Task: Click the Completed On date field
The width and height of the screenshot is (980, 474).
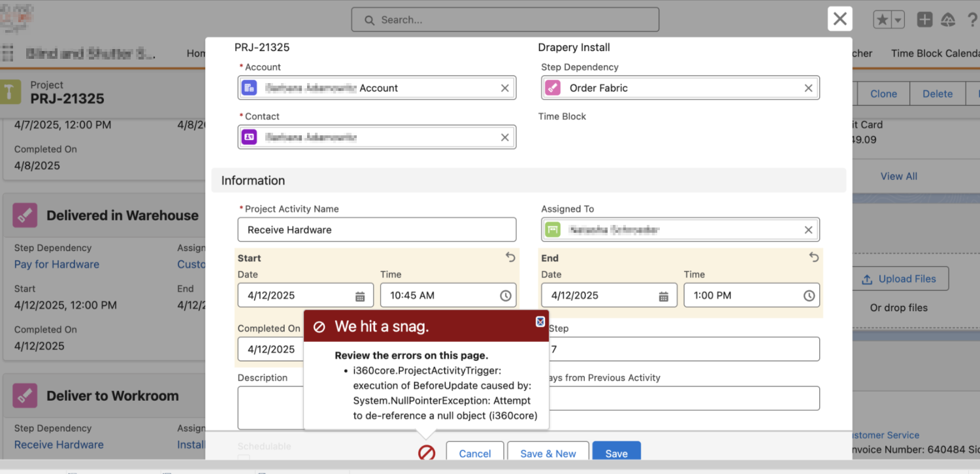Action: (x=270, y=349)
